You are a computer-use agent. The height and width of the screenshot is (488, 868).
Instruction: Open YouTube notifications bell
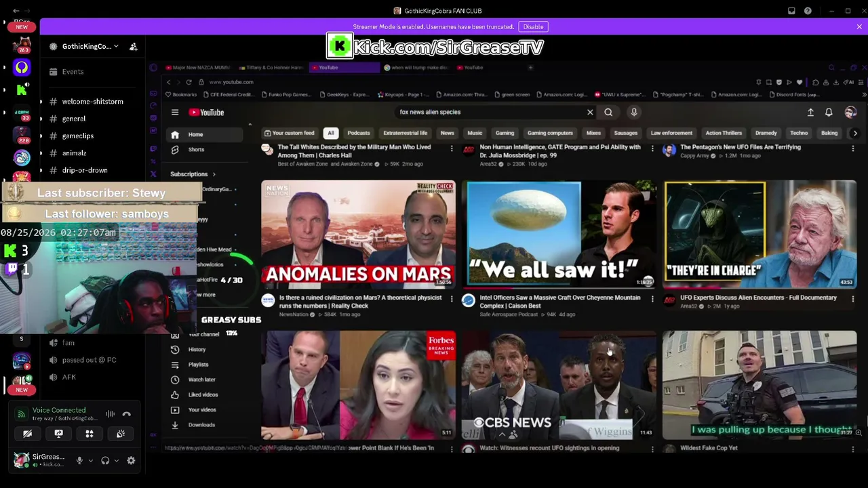(x=829, y=113)
